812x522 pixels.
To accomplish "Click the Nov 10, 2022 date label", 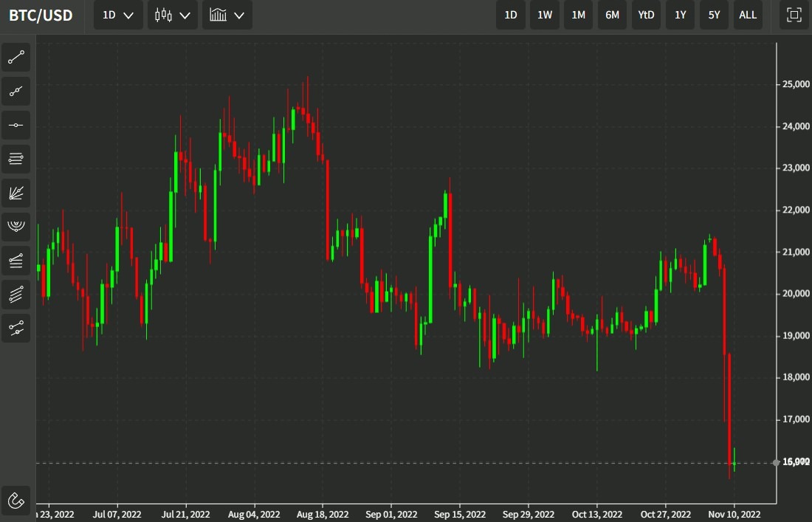I will click(734, 514).
